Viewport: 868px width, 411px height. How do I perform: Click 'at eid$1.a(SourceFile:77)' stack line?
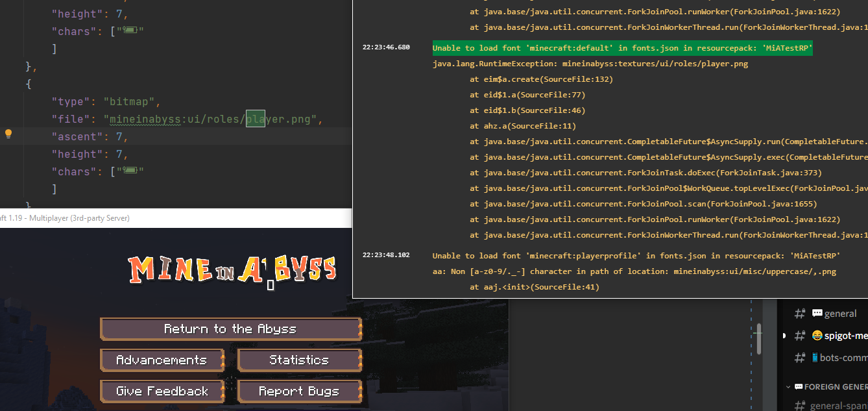pyautogui.click(x=527, y=95)
